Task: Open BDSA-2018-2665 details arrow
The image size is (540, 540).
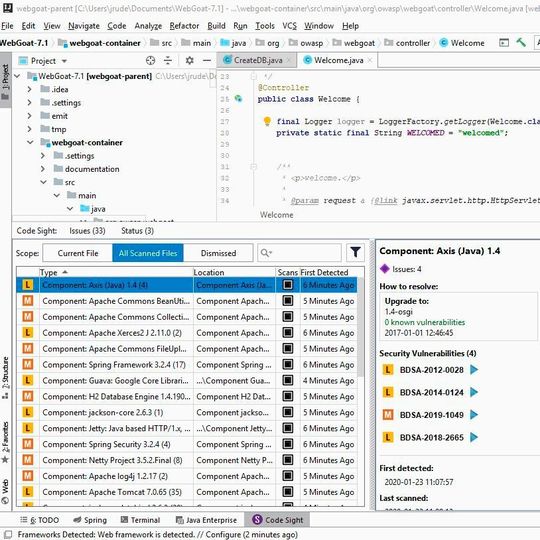Action: pyautogui.click(x=474, y=437)
